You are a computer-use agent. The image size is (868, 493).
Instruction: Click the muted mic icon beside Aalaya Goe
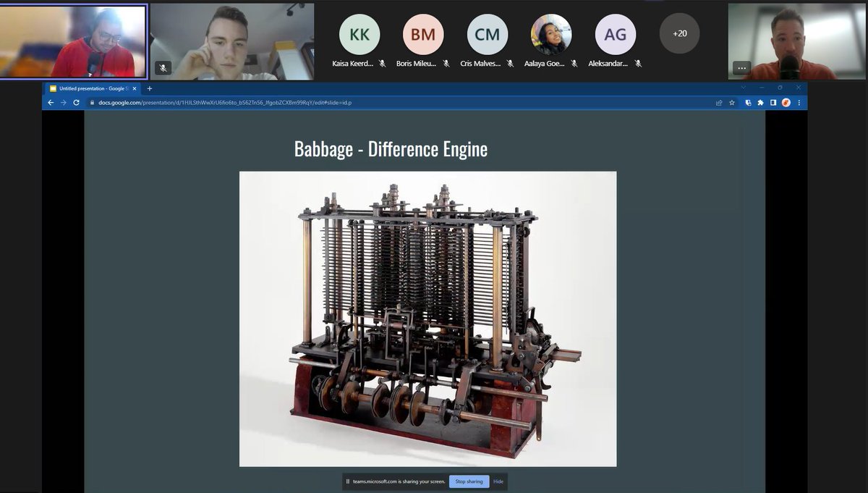[x=574, y=64]
